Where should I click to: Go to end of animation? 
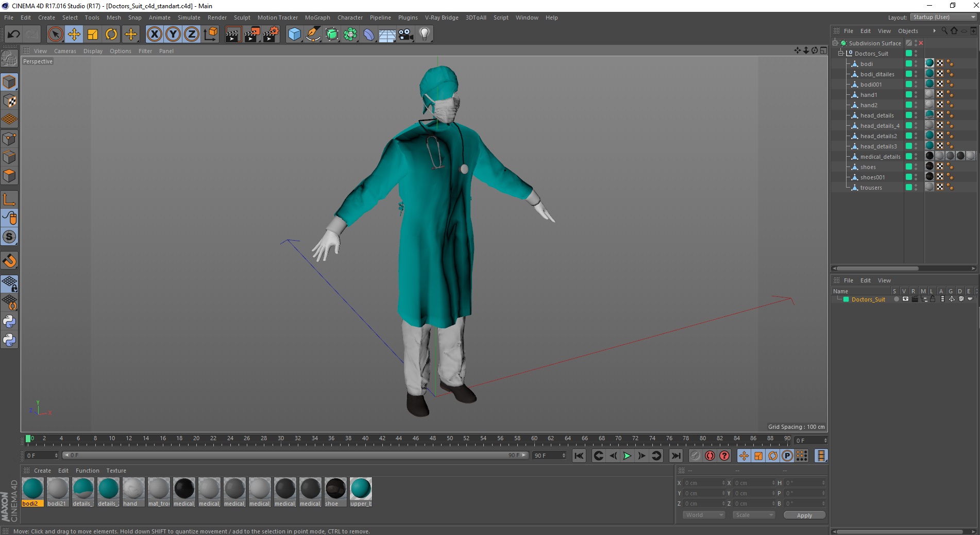pyautogui.click(x=676, y=456)
